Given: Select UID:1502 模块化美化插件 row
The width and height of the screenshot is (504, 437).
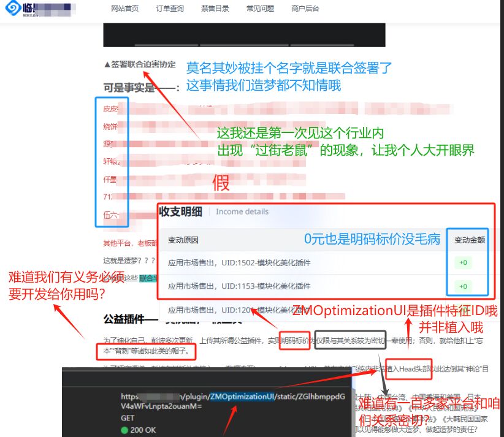Looking at the screenshot, I should click(x=239, y=262).
